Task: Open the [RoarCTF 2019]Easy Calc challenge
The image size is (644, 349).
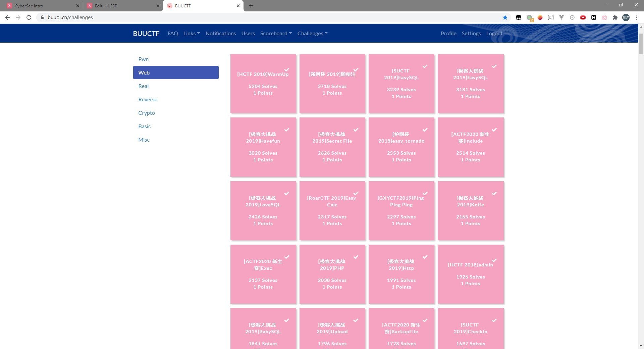Action: (x=332, y=211)
